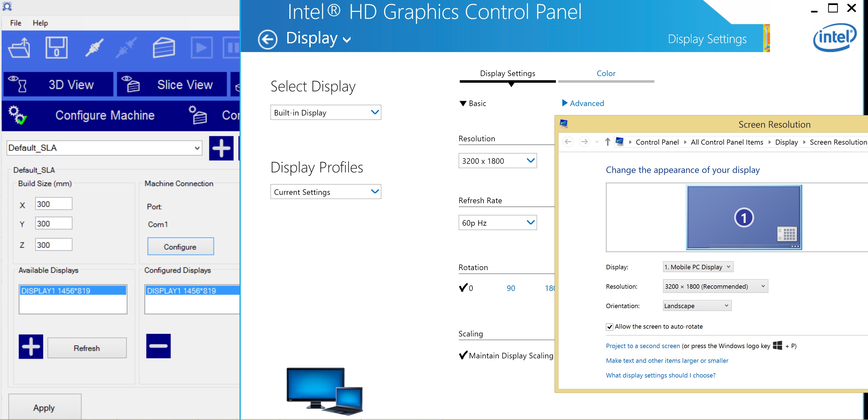Click the save floppy disk icon
Viewport: 868px width, 420px height.
coord(56,48)
